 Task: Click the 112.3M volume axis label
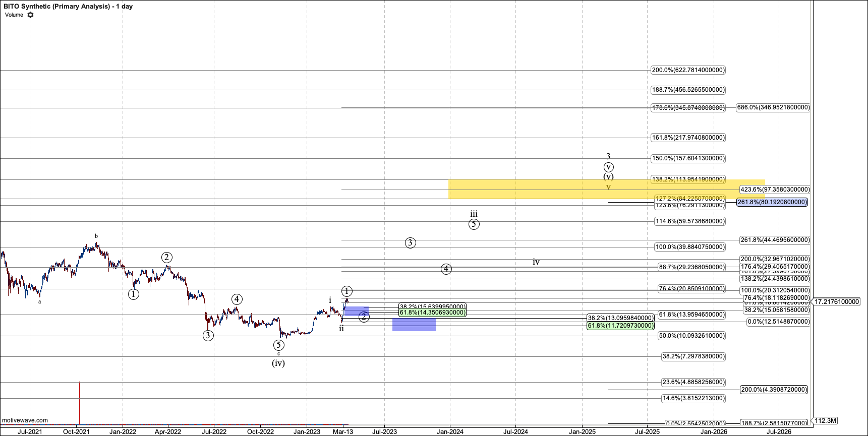pos(826,420)
